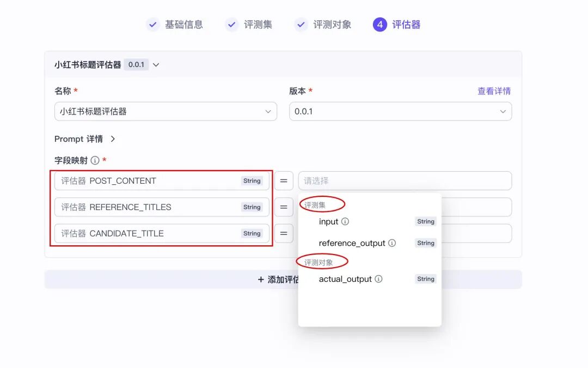
Task: Click 添加评估器 button
Action: [283, 279]
